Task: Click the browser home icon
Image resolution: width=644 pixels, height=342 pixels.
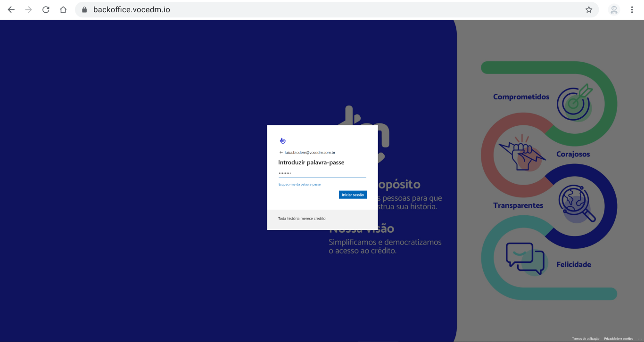Action: click(63, 9)
